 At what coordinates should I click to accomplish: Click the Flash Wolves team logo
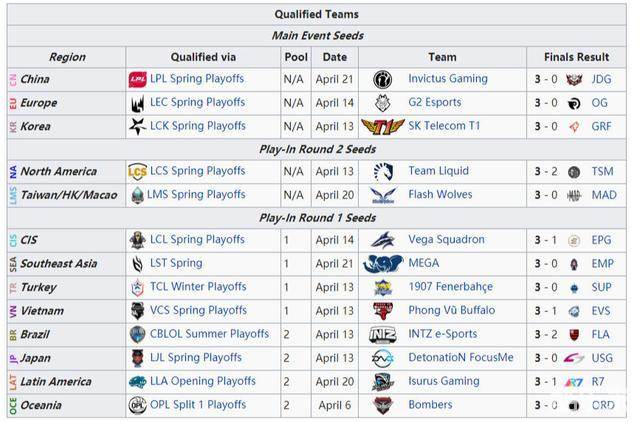382,195
